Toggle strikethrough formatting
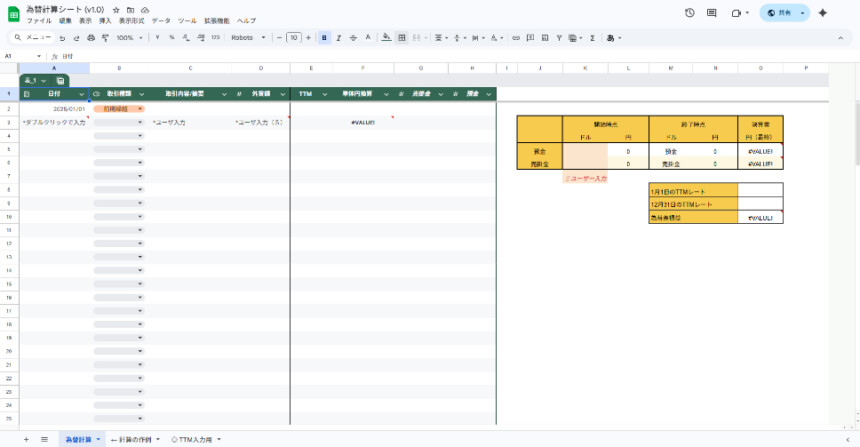860x447 pixels. (354, 38)
